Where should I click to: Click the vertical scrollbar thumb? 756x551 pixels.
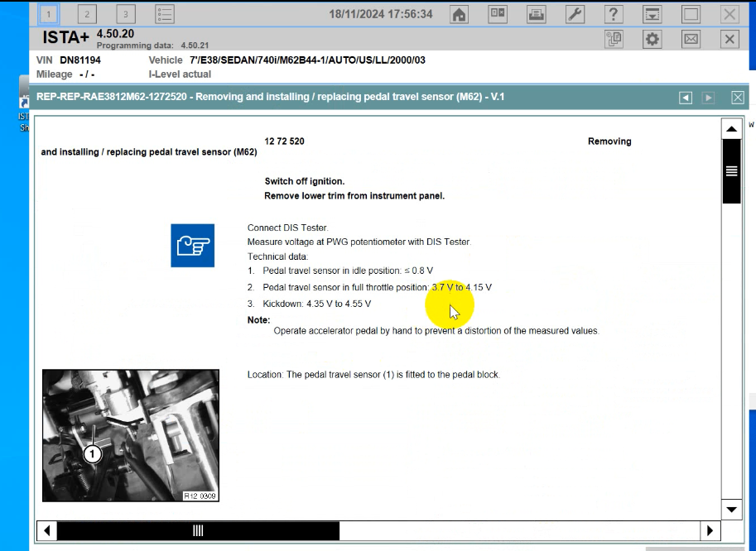pos(731,171)
